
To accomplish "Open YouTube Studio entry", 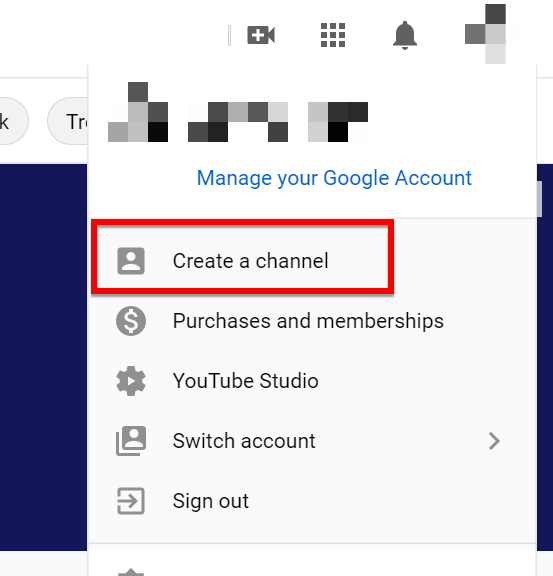I will 312,381.
